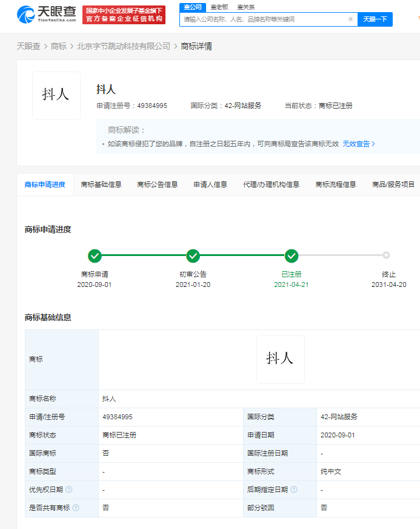Switch to 代理/办理机构信息 tab
Viewport: 420px width, 529px height.
(x=272, y=184)
